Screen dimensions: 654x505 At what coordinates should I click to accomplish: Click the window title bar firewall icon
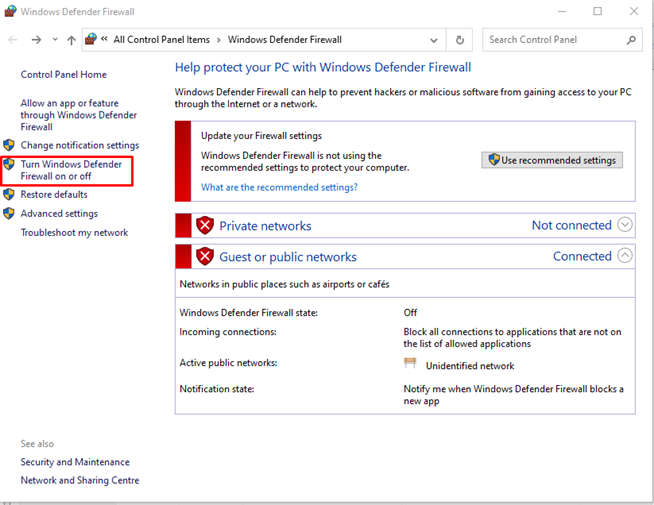pyautogui.click(x=10, y=11)
